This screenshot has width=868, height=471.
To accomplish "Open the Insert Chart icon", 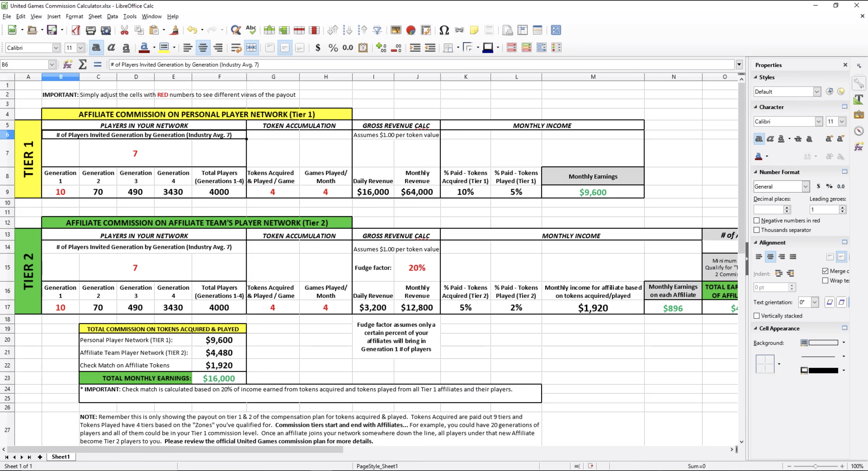I will click(x=411, y=30).
